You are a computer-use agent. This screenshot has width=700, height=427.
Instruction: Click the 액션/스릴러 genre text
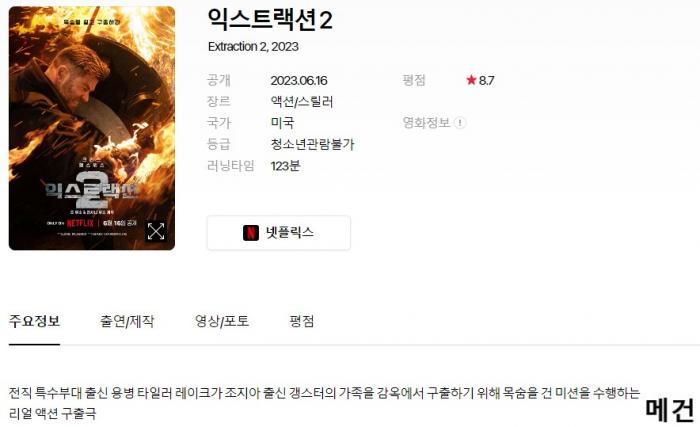[x=302, y=102]
